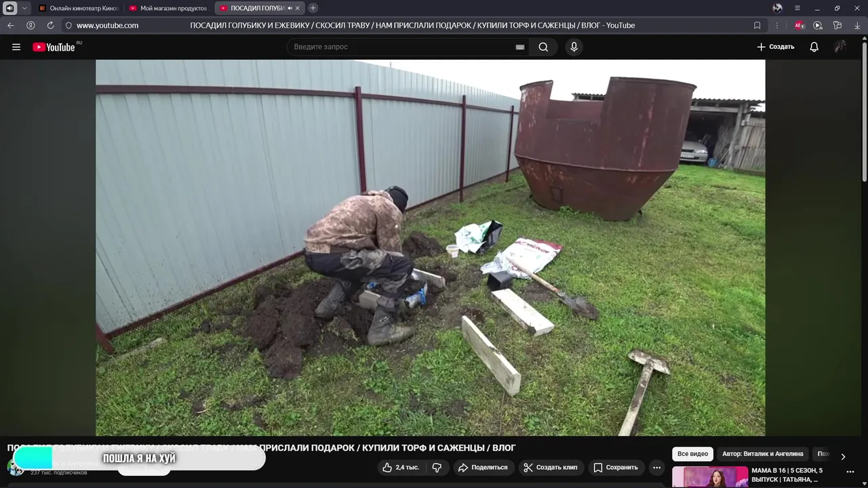Dislike the video

tap(437, 468)
